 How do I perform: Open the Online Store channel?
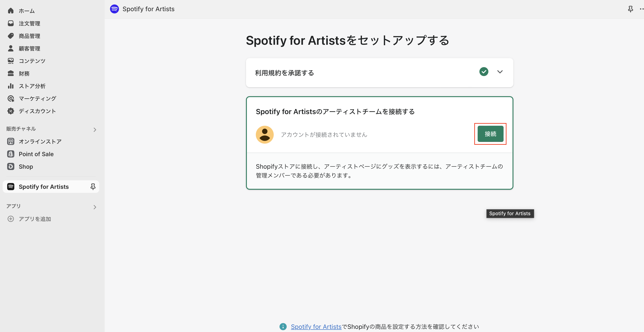click(x=40, y=141)
